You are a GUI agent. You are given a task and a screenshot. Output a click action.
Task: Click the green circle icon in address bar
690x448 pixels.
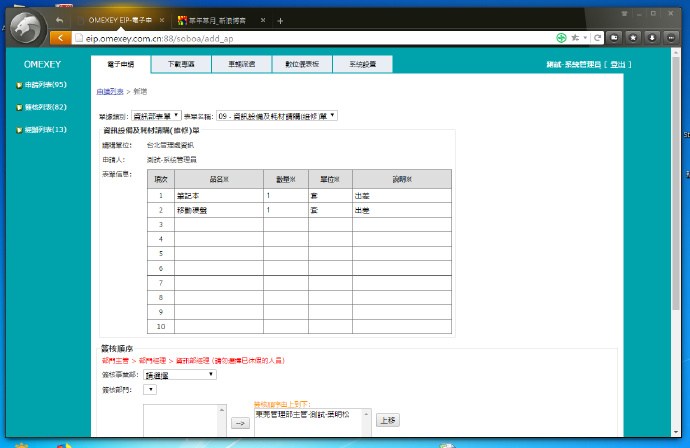point(561,38)
